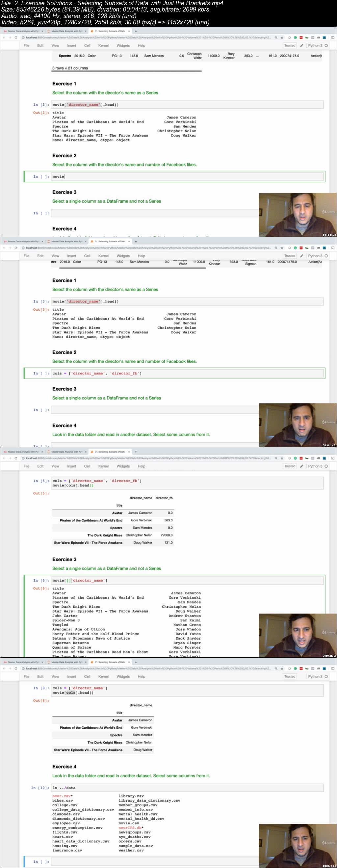This screenshot has height=868, width=337.
Task: Click cell with cols = ['director_name', 'director_fb'] unrun
Action: click(187, 373)
